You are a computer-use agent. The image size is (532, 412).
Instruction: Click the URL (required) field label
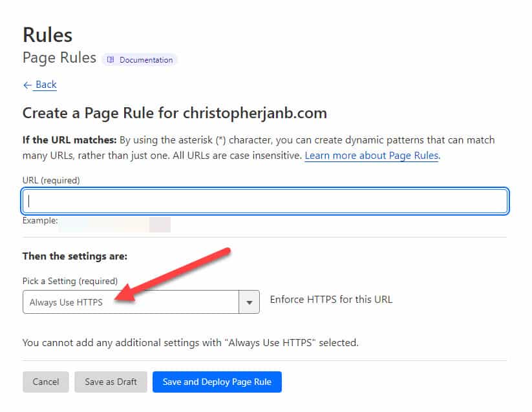pyautogui.click(x=51, y=180)
